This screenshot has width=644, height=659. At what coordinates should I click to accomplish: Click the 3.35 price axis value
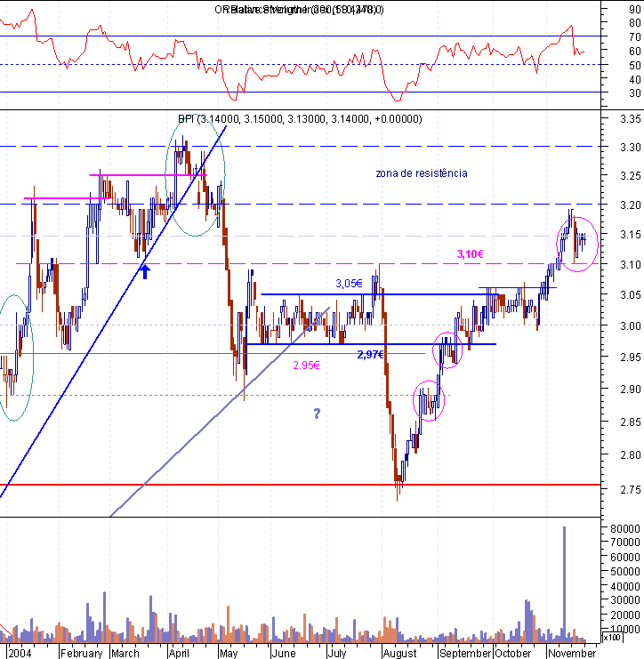click(631, 119)
